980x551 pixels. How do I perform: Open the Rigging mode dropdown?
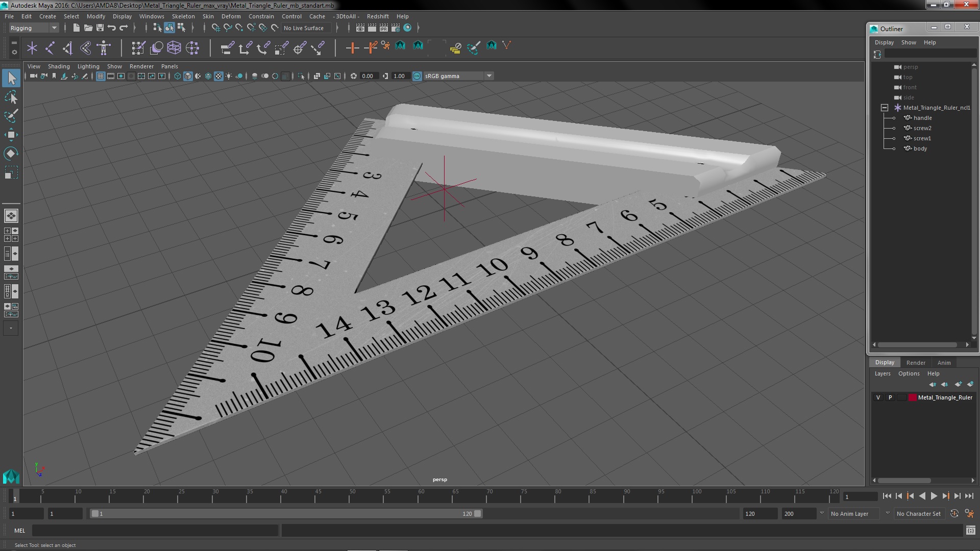pos(34,28)
